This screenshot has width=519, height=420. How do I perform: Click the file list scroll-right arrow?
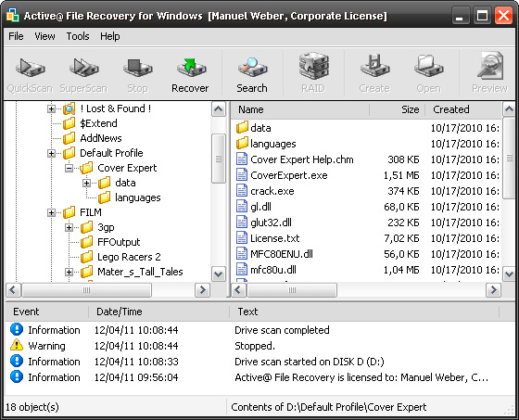tap(493, 290)
